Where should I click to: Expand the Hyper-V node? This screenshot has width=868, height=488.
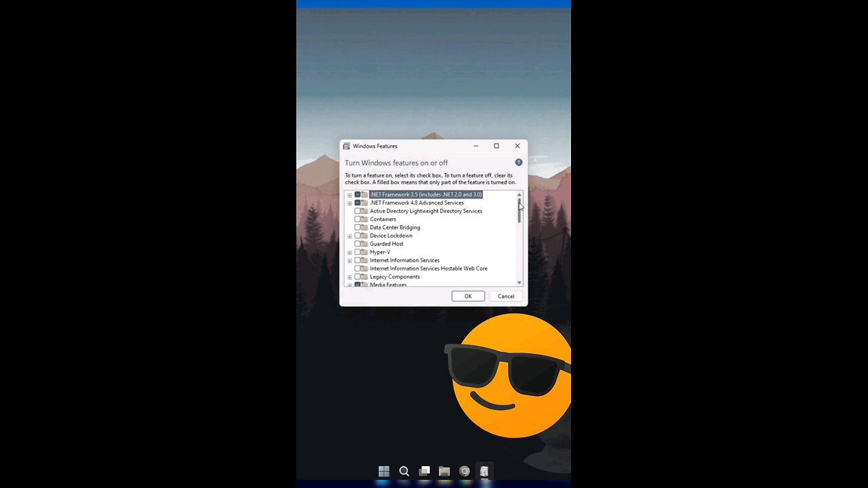click(350, 253)
